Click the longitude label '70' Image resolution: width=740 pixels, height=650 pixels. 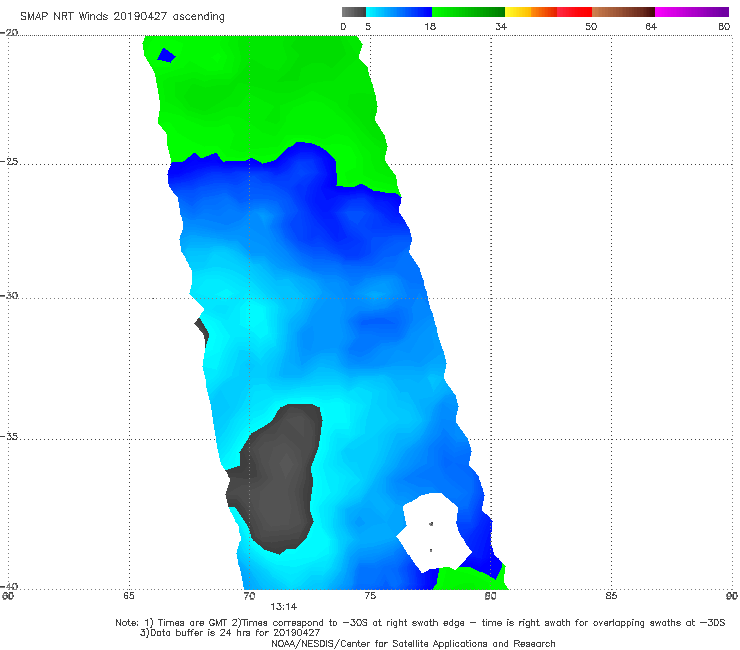click(249, 596)
